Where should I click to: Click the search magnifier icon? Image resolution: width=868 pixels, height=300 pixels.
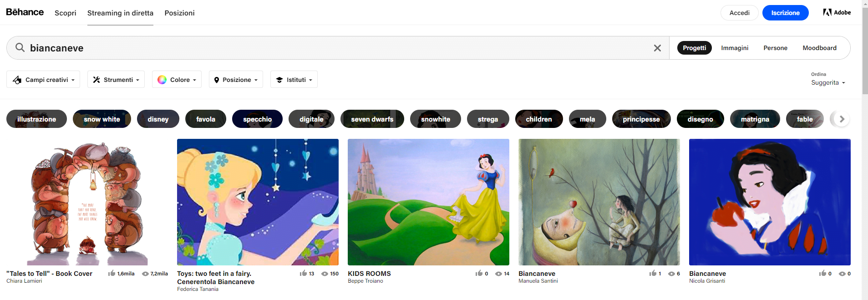point(20,47)
